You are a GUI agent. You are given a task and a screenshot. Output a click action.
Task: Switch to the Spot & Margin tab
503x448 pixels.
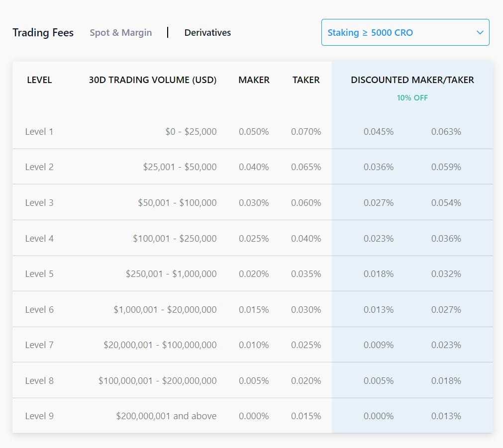(120, 33)
